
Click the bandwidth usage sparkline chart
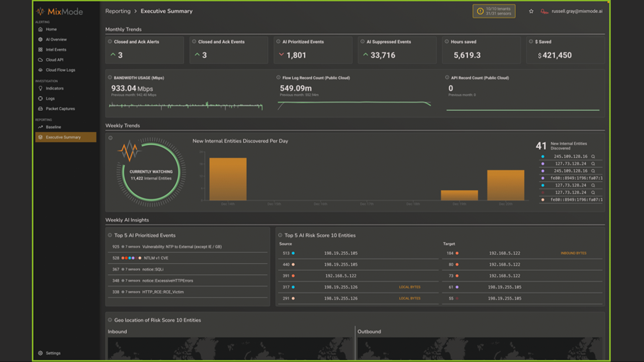click(185, 106)
